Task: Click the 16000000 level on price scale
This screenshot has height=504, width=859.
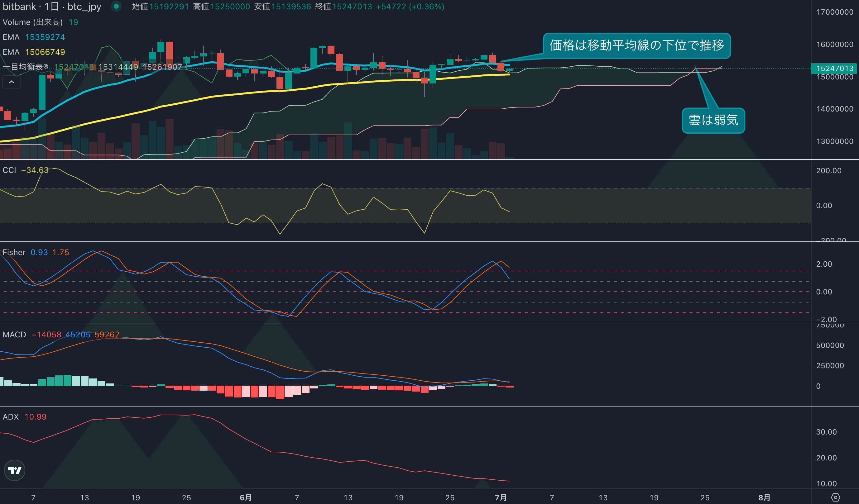Action: click(x=834, y=44)
